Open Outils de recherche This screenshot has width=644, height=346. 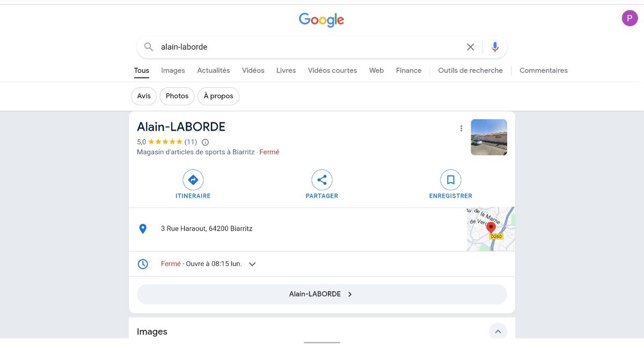tap(471, 70)
